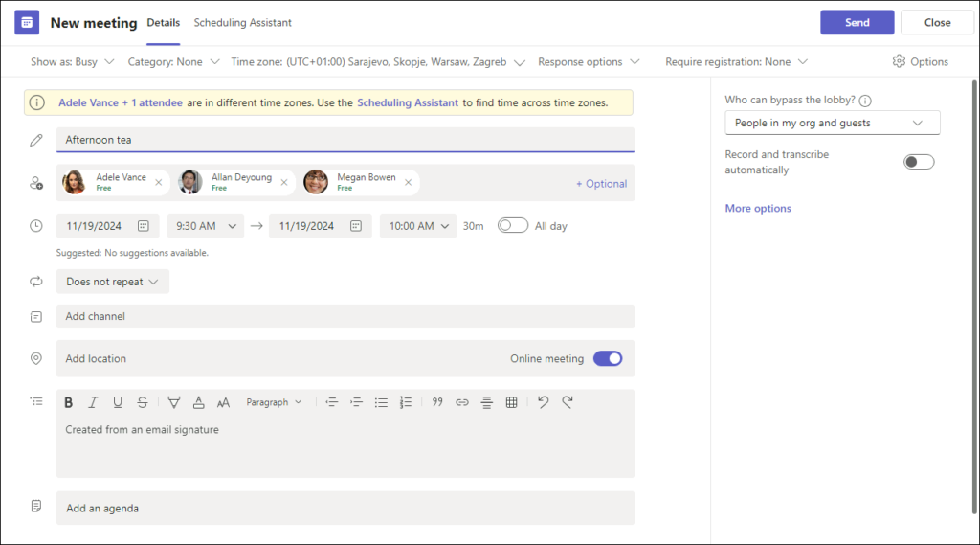Click Adele Vance + 1 attendee link
Viewport: 980px width, 545px height.
click(121, 102)
